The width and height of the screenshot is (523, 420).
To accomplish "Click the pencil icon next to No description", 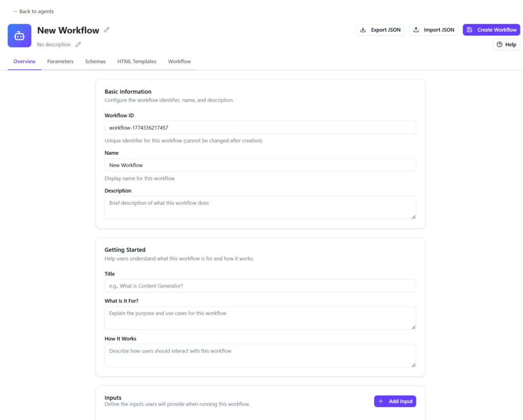I will pos(78,44).
